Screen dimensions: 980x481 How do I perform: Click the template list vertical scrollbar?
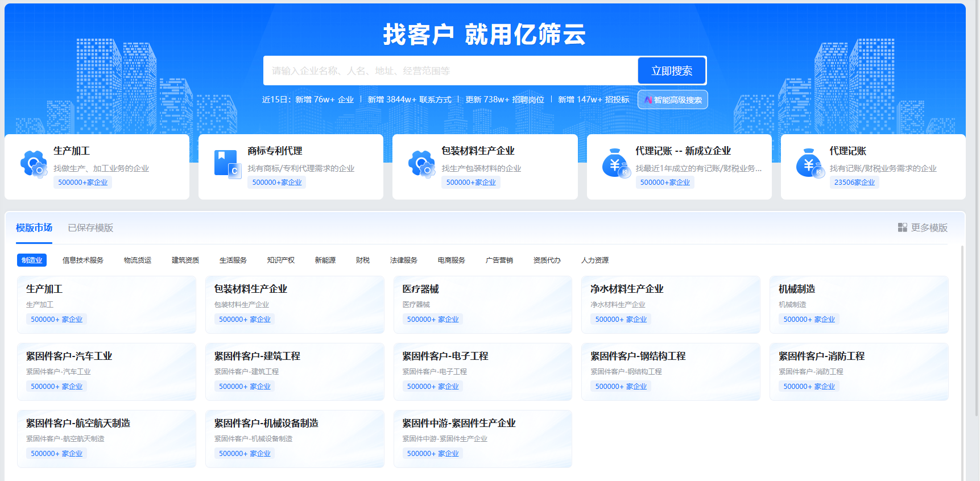[962, 363]
